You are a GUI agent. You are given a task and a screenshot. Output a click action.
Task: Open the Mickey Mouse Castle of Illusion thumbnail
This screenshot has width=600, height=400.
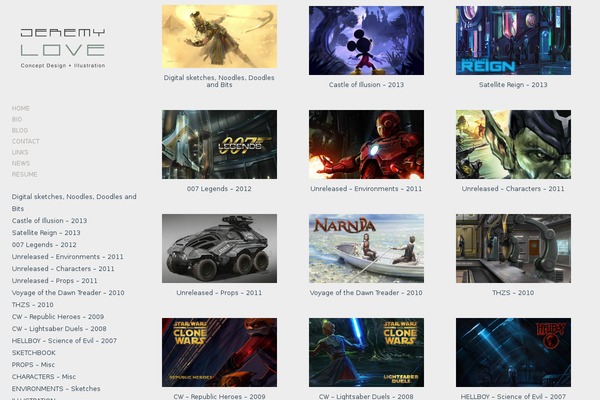coord(366,40)
